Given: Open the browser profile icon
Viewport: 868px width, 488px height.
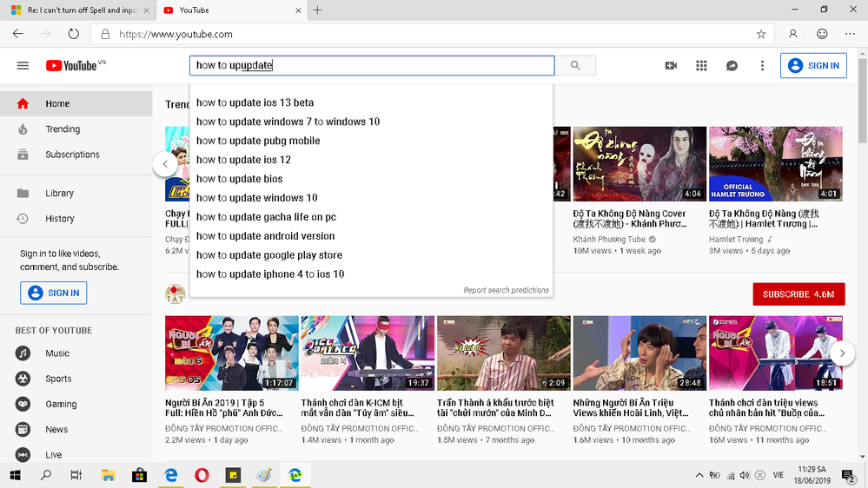Looking at the screenshot, I should tap(792, 34).
